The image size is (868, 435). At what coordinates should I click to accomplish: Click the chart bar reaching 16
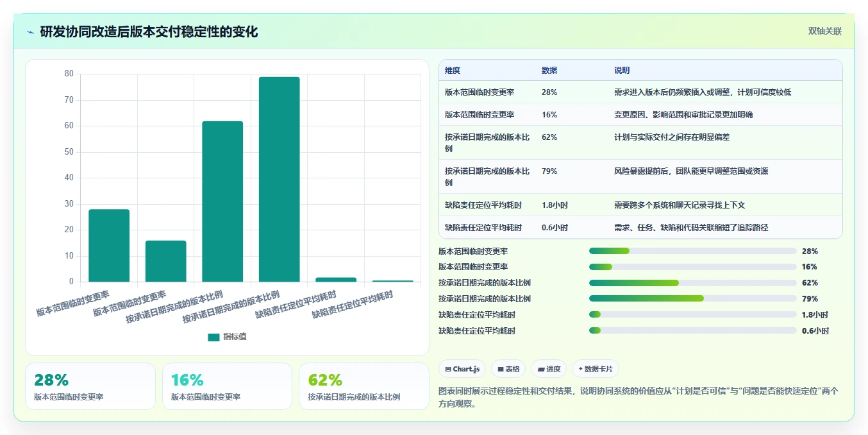166,261
